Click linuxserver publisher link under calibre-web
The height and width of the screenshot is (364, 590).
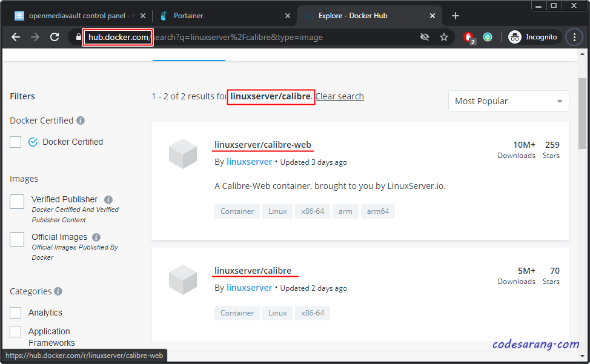tap(249, 162)
